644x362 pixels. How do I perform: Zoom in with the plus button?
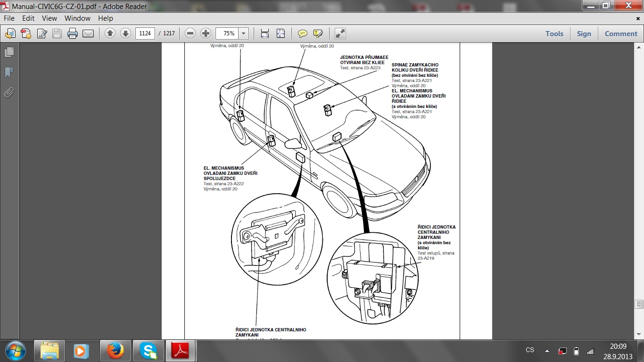pyautogui.click(x=206, y=33)
